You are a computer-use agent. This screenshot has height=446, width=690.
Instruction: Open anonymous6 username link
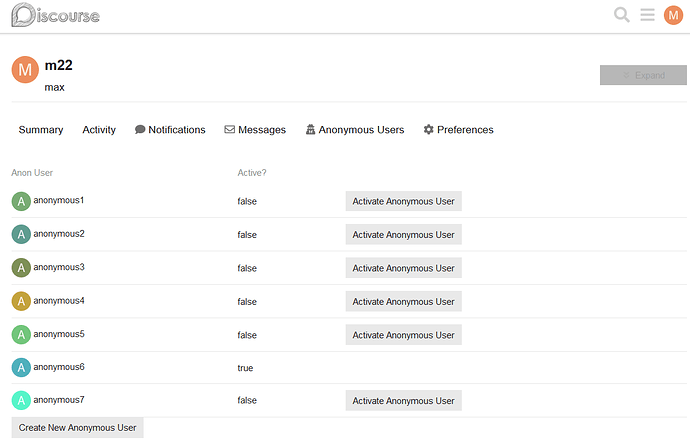(x=59, y=367)
